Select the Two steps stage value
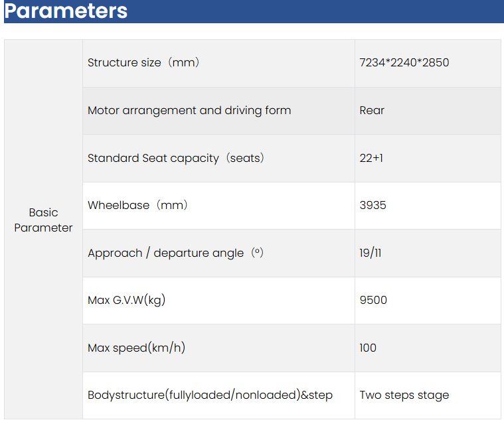Screen dimensions: 504x422 click(404, 395)
